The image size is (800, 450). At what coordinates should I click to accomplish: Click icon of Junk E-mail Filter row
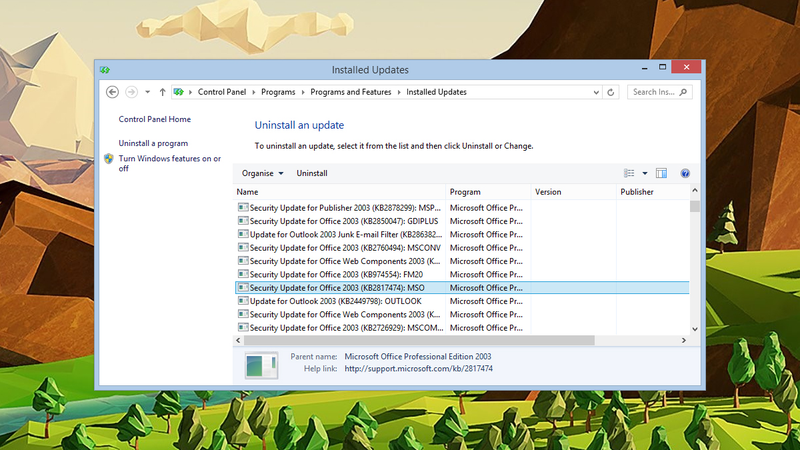tap(243, 234)
